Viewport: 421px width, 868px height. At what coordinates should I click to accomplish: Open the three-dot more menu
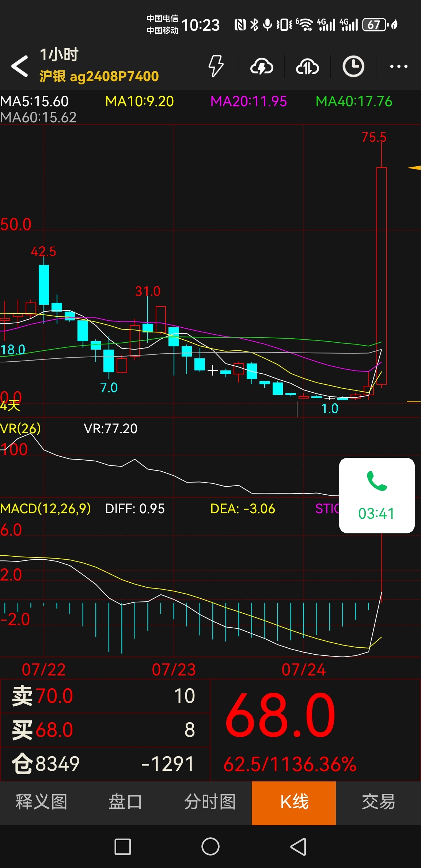(x=399, y=66)
